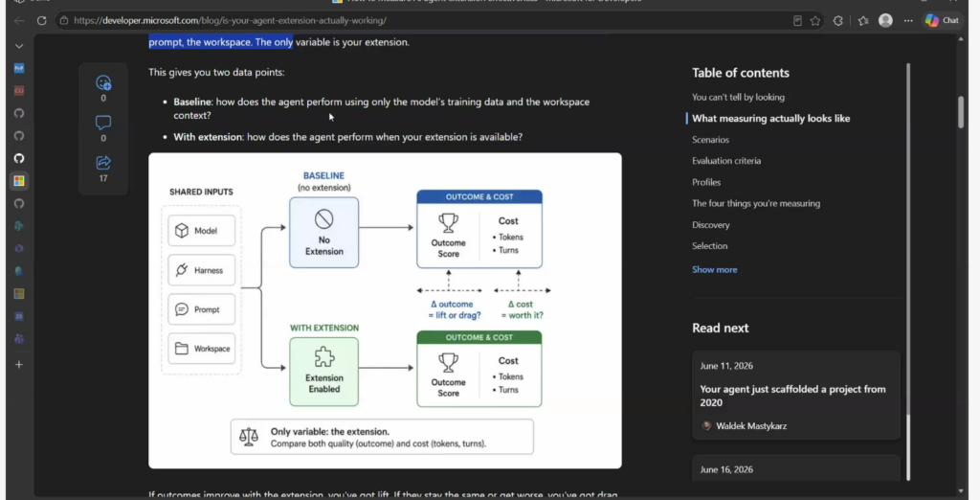
Task: Go back with the browser arrow
Action: (x=19, y=21)
